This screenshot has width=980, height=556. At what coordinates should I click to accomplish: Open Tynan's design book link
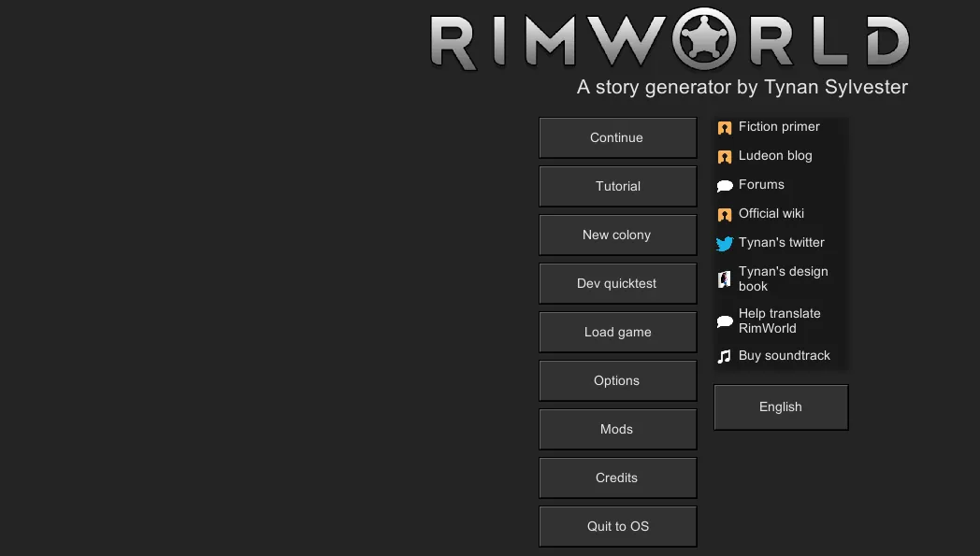click(x=783, y=278)
